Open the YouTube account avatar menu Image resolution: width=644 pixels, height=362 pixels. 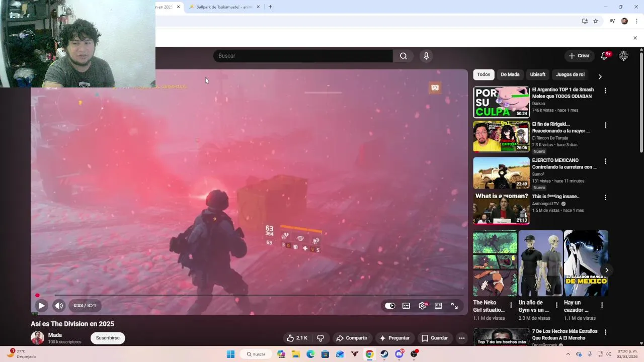[x=624, y=56]
